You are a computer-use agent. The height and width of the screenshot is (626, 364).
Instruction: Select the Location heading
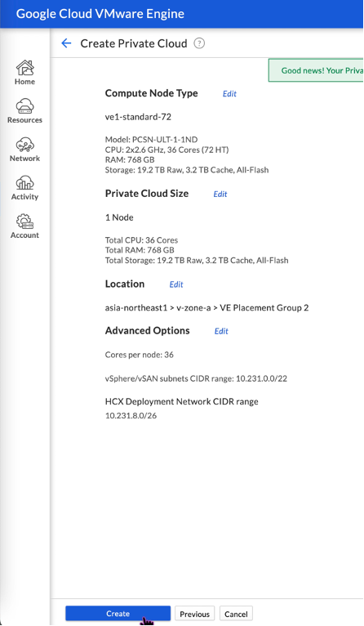pyautogui.click(x=125, y=284)
